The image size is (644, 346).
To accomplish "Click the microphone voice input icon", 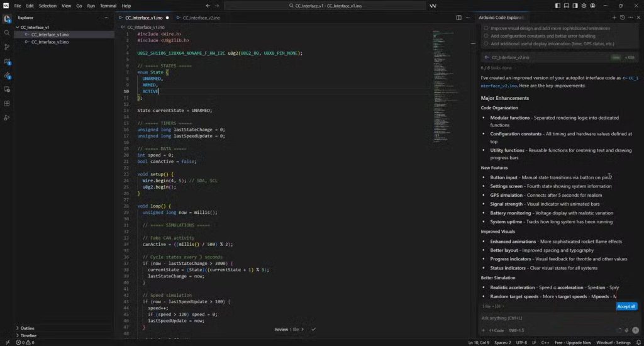I will click(x=627, y=330).
